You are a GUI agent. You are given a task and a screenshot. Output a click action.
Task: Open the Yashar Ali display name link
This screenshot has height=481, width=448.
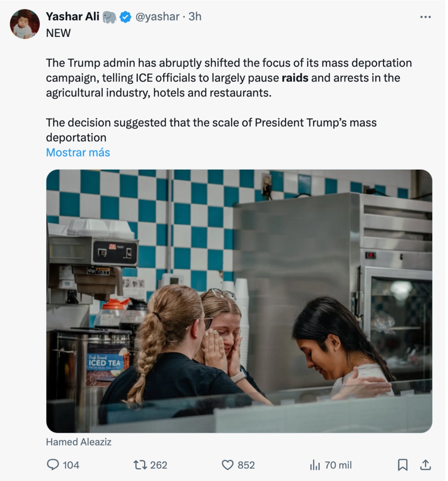pyautogui.click(x=72, y=16)
